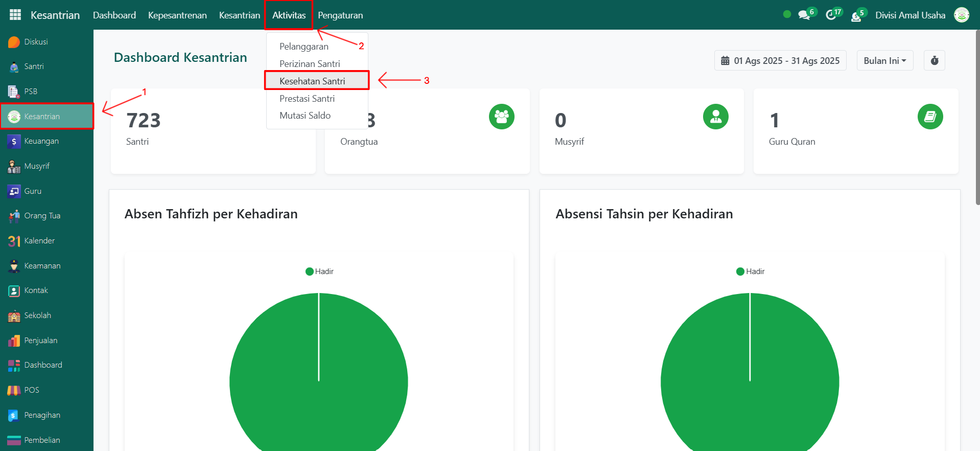The height and width of the screenshot is (451, 980).
Task: Open Diskusi app in sidebar
Action: (x=36, y=42)
